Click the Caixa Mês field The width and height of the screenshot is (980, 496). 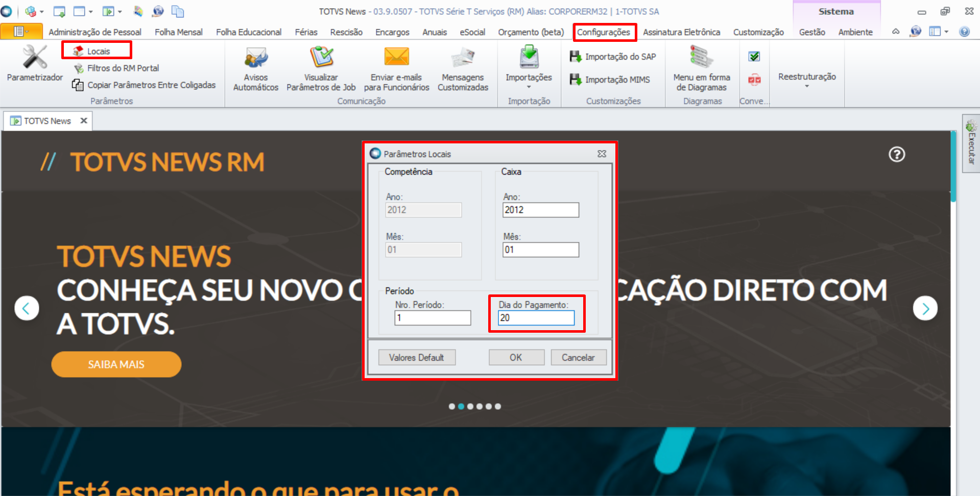[540, 250]
